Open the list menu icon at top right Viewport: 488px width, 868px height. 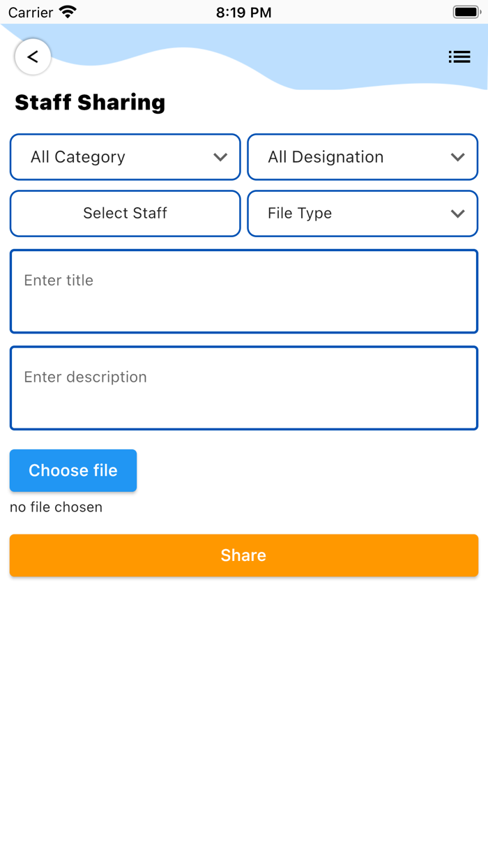point(459,57)
